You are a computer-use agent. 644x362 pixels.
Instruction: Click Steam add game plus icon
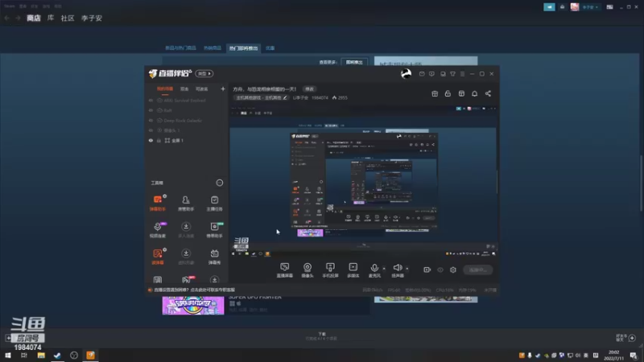pos(8,338)
